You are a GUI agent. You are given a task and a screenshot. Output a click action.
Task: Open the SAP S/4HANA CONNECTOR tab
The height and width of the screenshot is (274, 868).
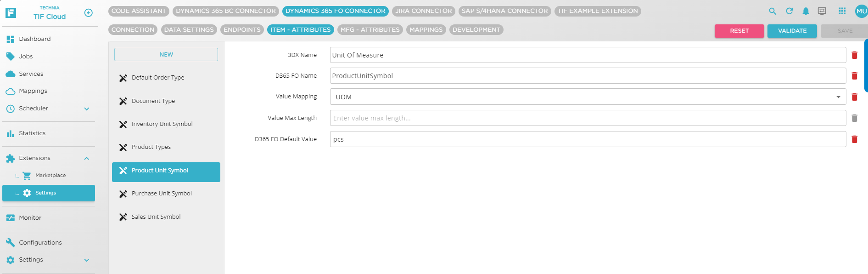coord(504,11)
